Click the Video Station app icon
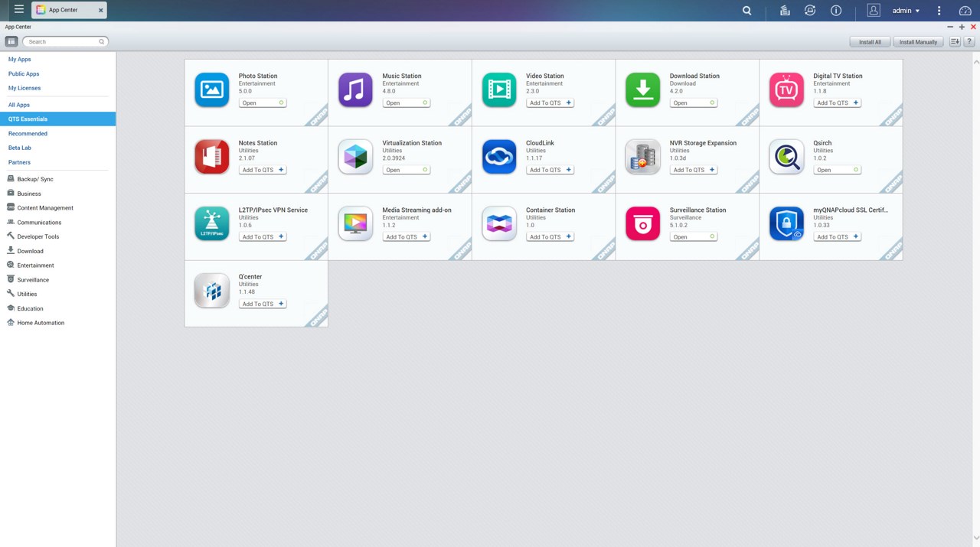Screen dimensions: 980x547 pyautogui.click(x=499, y=90)
